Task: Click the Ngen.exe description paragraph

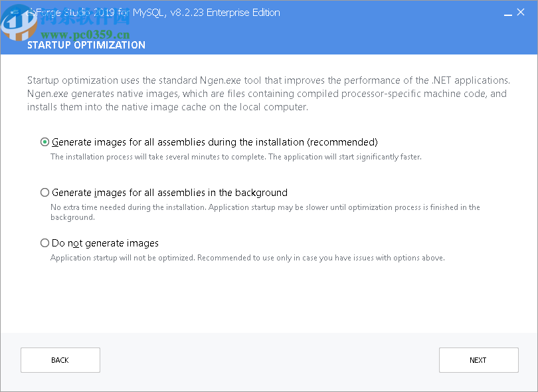Action: click(266, 93)
